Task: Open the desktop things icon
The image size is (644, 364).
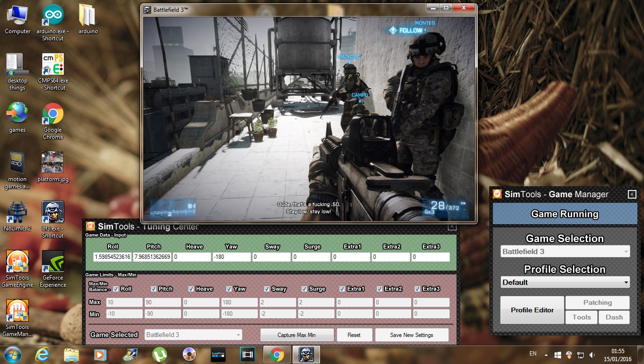Action: 18,72
